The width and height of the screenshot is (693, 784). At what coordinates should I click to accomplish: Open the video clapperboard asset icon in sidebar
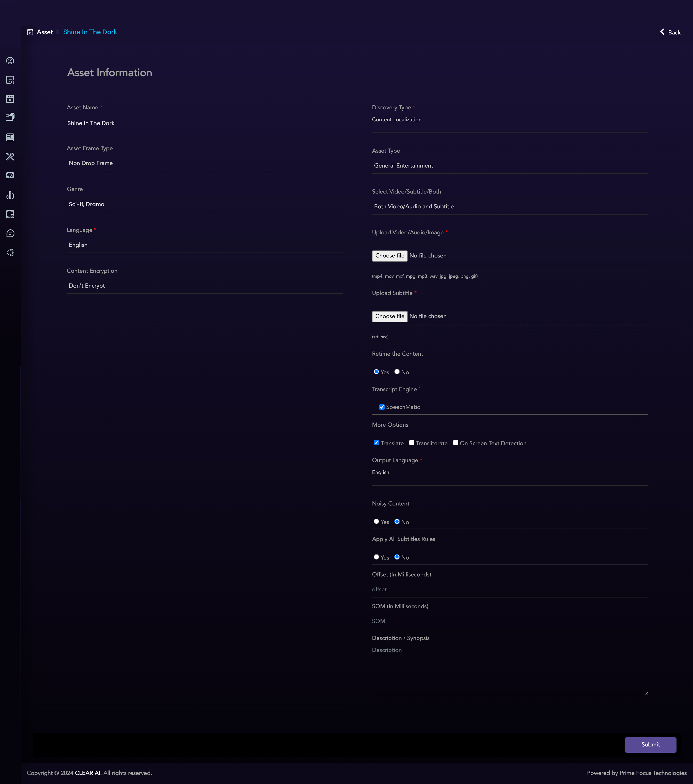click(10, 99)
